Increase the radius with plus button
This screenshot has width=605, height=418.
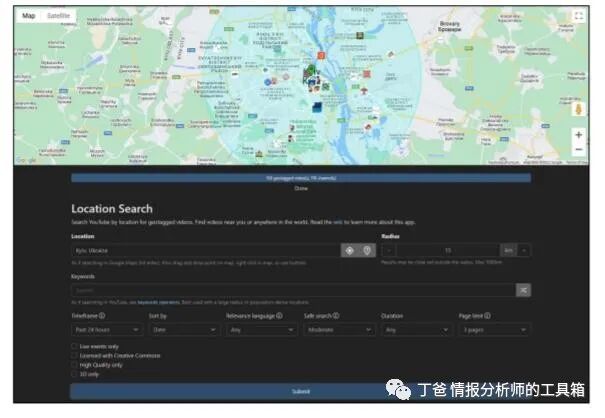coord(524,250)
